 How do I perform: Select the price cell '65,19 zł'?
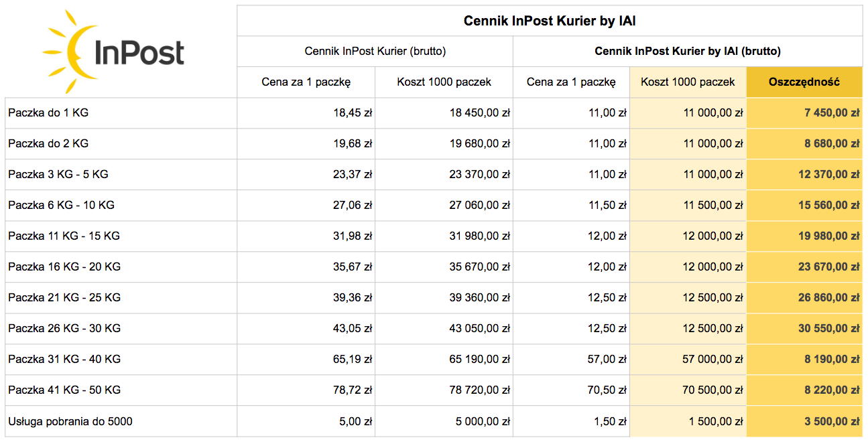pos(306,360)
